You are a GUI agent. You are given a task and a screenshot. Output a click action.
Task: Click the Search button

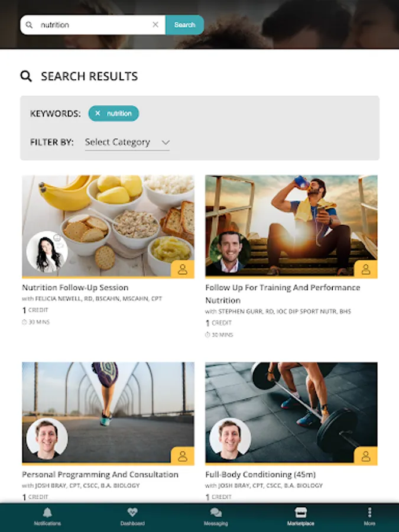(x=184, y=25)
